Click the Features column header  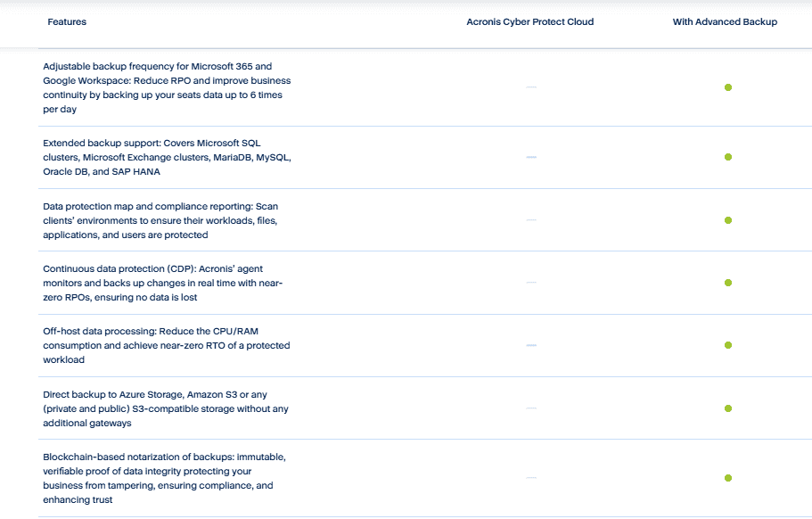click(x=67, y=21)
